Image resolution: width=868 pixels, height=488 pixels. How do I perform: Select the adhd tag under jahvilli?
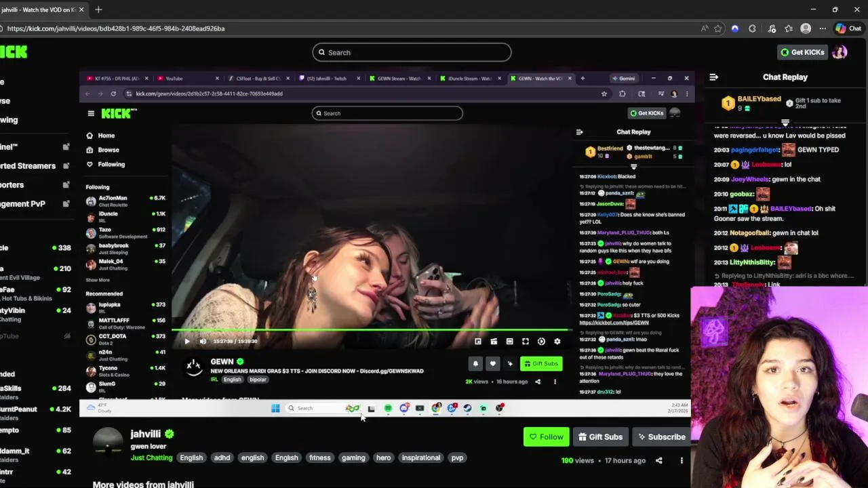tap(222, 457)
